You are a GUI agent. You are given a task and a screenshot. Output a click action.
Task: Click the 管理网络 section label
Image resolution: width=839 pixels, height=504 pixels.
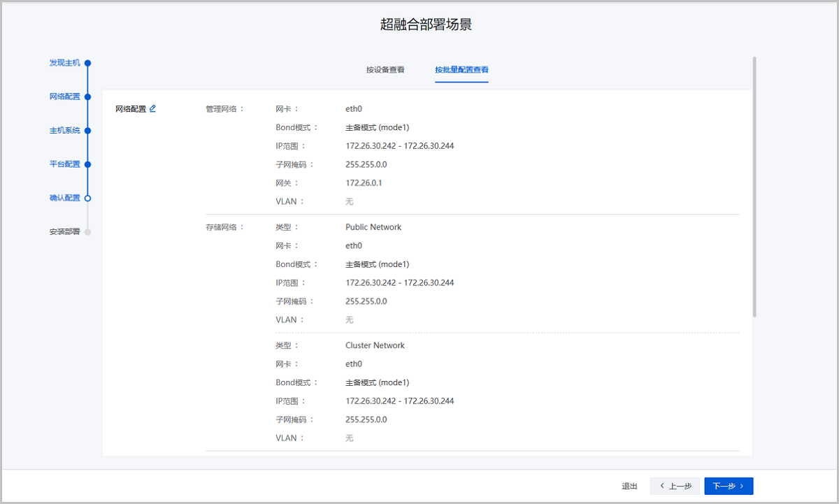click(x=224, y=109)
